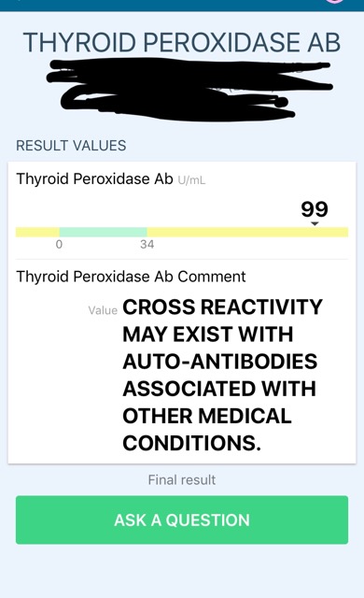The height and width of the screenshot is (598, 364).
Task: Click the blue header bar at top
Action: [x=182, y=6]
